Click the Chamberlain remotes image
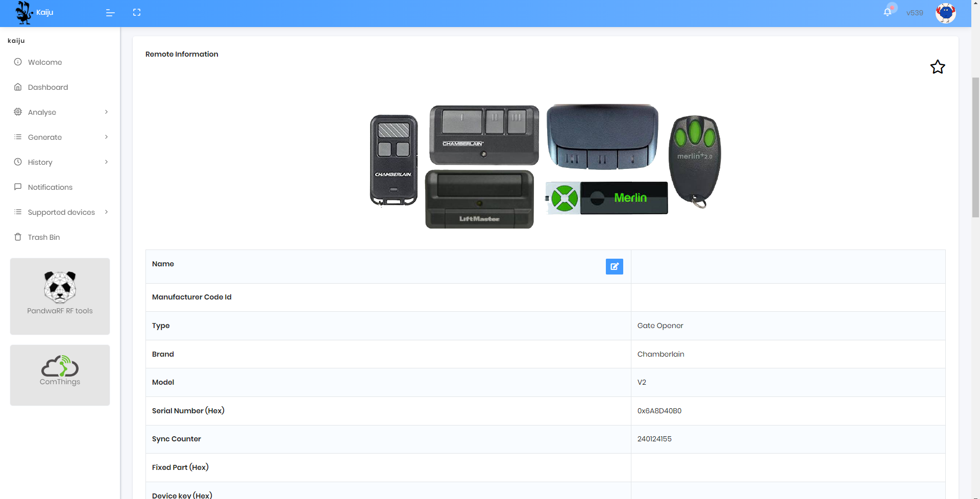 click(545, 166)
